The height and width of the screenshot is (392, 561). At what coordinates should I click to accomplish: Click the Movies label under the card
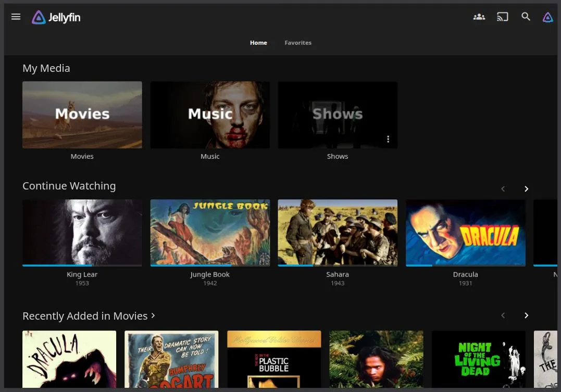(82, 156)
